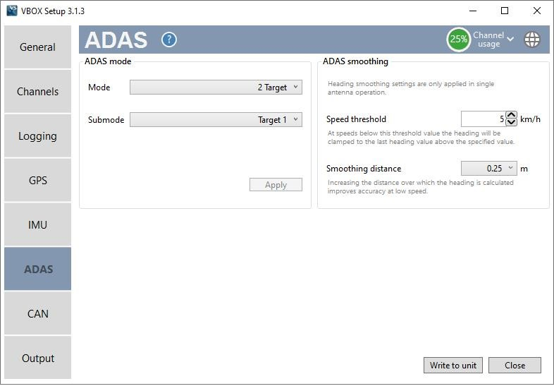This screenshot has width=554, height=385.
Task: Expand the Channel usage chevron
Action: click(x=510, y=39)
